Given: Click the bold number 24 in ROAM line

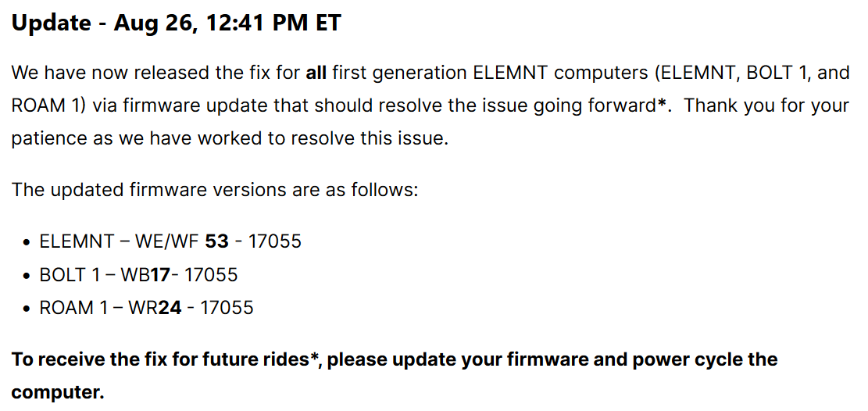Looking at the screenshot, I should click(170, 307).
